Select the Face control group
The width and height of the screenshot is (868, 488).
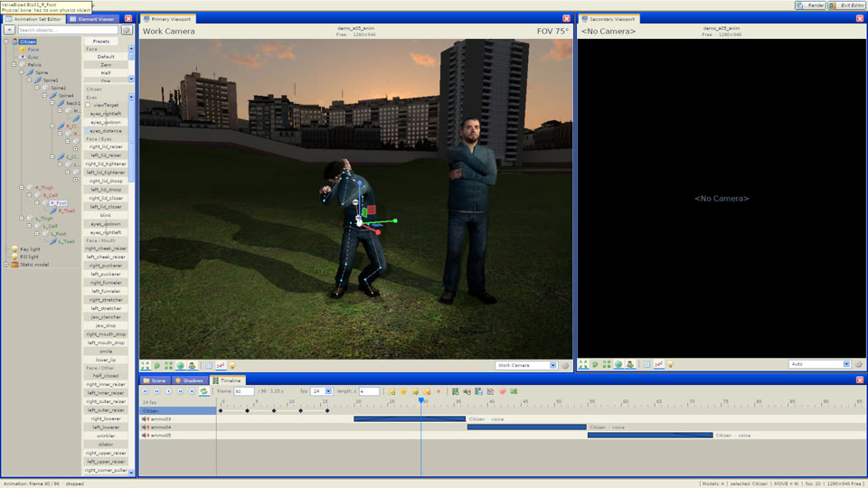coord(33,49)
